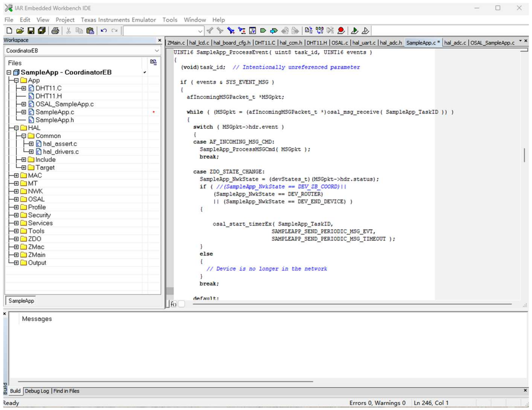Click the Print icon
This screenshot has height=410, width=532.
tap(55, 31)
